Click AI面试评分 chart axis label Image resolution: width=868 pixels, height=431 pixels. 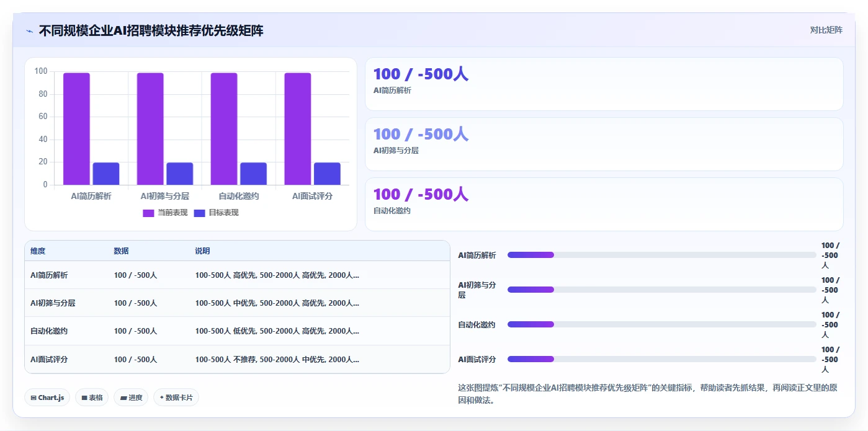click(313, 196)
